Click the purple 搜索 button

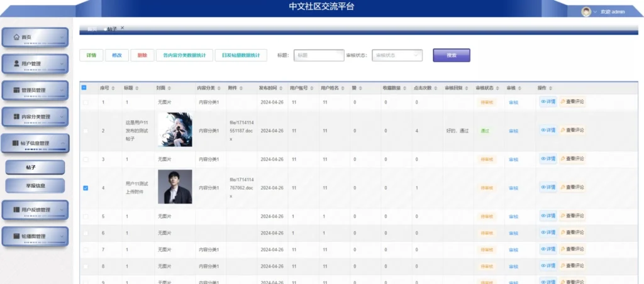[x=452, y=55]
